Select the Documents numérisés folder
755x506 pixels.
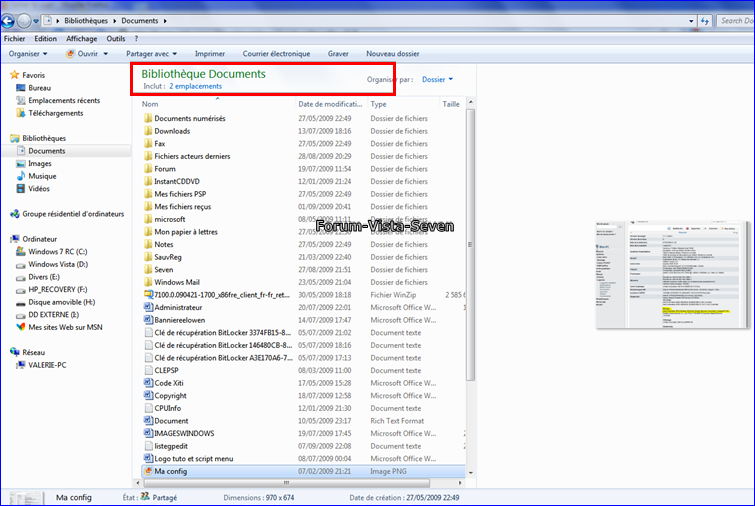coord(190,118)
